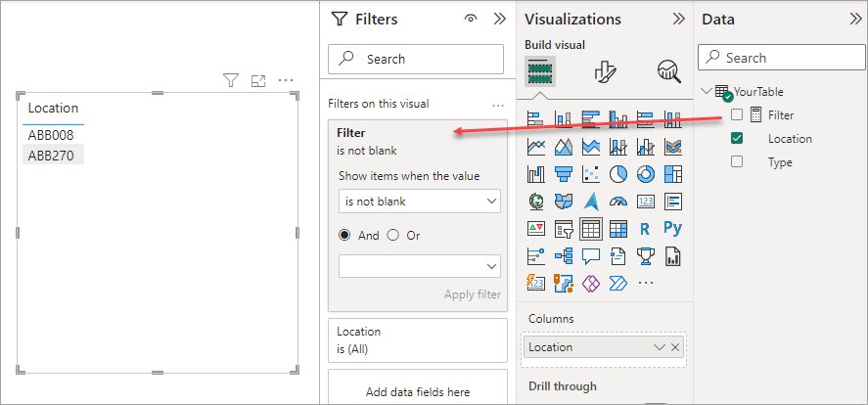Remove Location from Columns well
The image size is (868, 405).
(675, 347)
